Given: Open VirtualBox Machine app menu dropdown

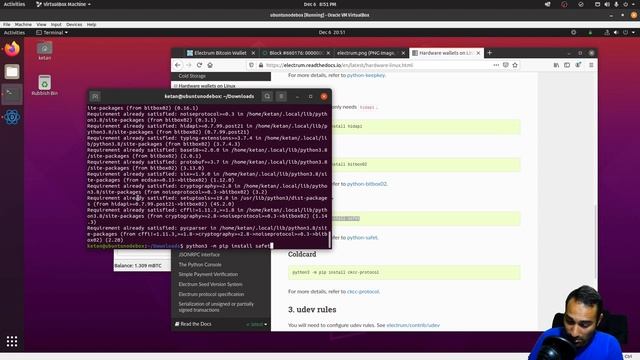Looking at the screenshot, I should point(63,4).
